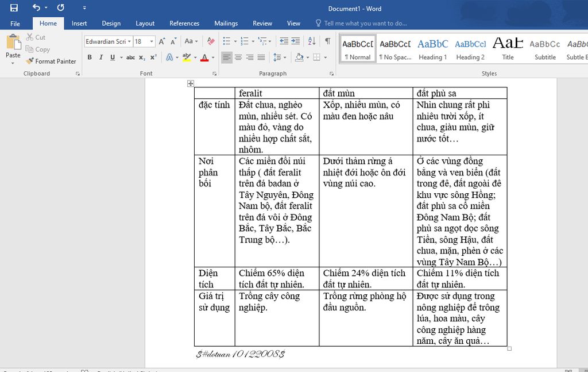Click the Cut scissors command
Viewport: 588px width, 372px height.
click(36, 37)
